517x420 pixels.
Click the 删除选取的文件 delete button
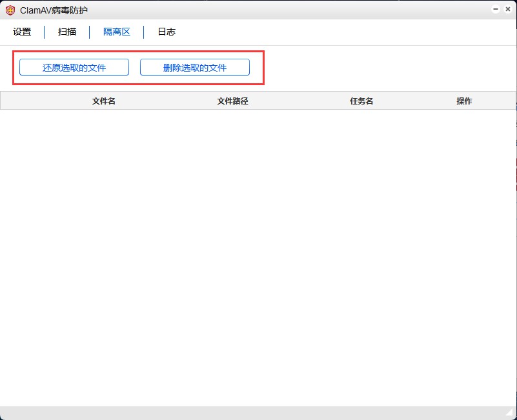coord(195,66)
